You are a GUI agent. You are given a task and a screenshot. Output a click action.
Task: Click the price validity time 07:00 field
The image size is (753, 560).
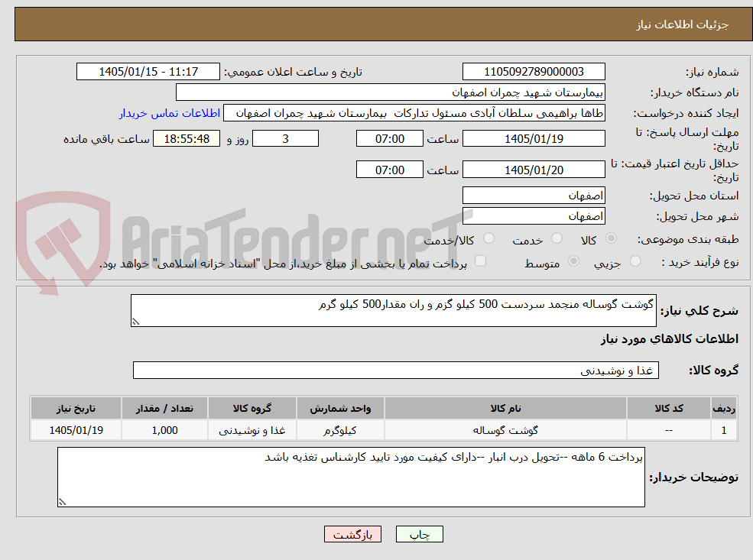(389, 170)
